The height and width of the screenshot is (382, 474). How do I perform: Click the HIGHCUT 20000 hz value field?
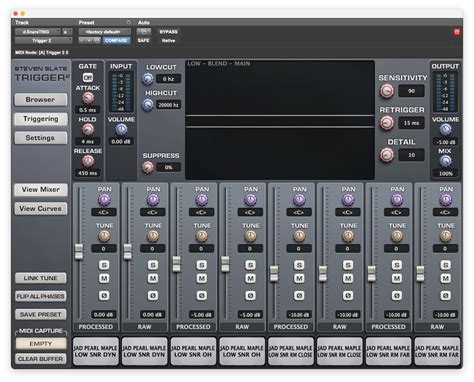(168, 105)
